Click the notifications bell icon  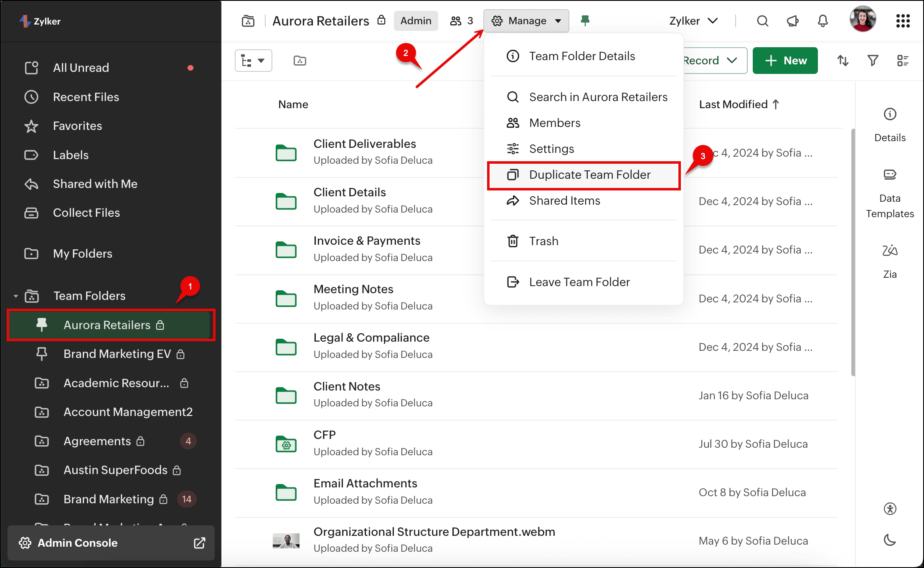[x=822, y=21]
